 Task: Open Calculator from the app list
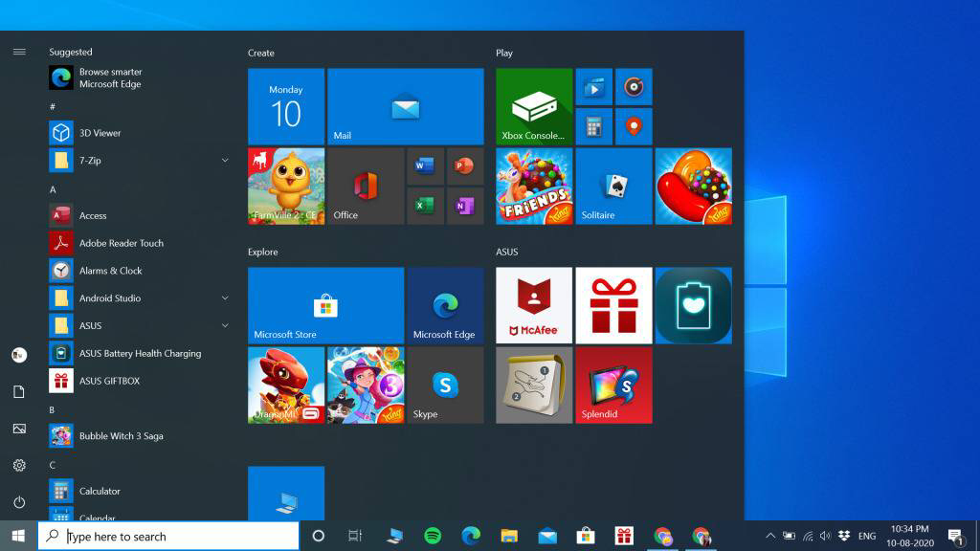[x=138, y=491]
